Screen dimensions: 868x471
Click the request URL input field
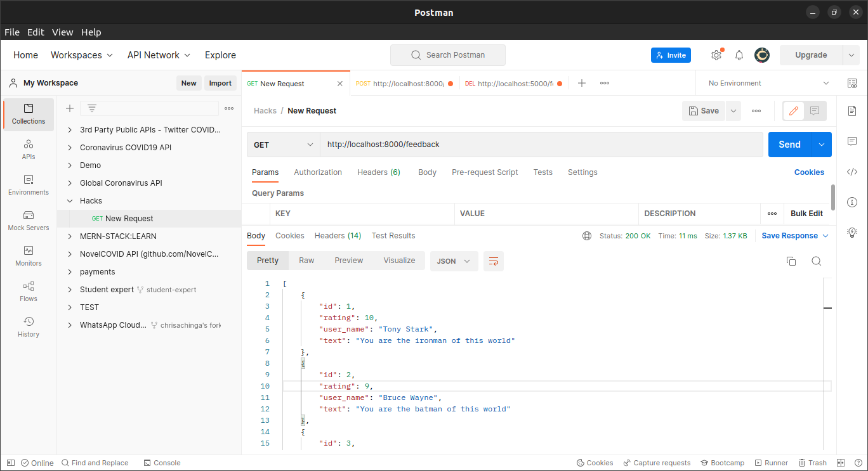click(x=541, y=145)
